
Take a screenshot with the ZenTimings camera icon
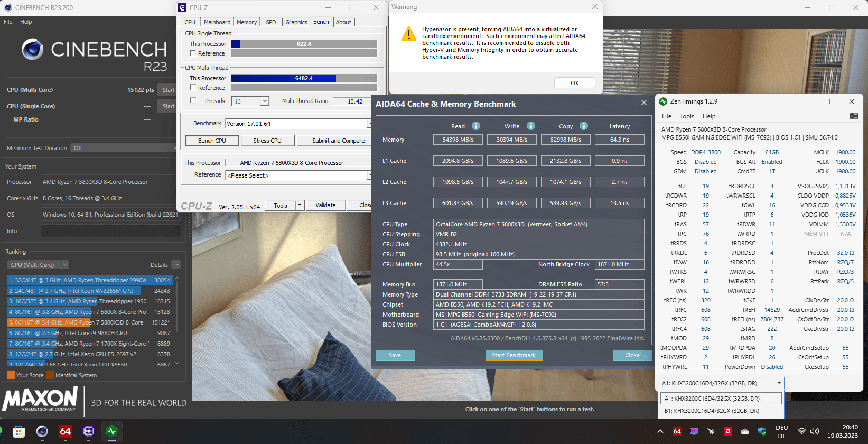(854, 116)
